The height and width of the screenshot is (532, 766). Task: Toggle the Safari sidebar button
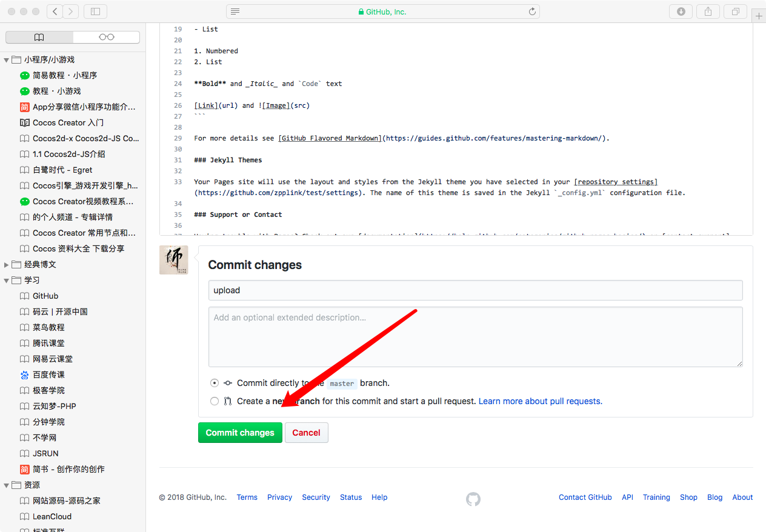[x=95, y=12]
